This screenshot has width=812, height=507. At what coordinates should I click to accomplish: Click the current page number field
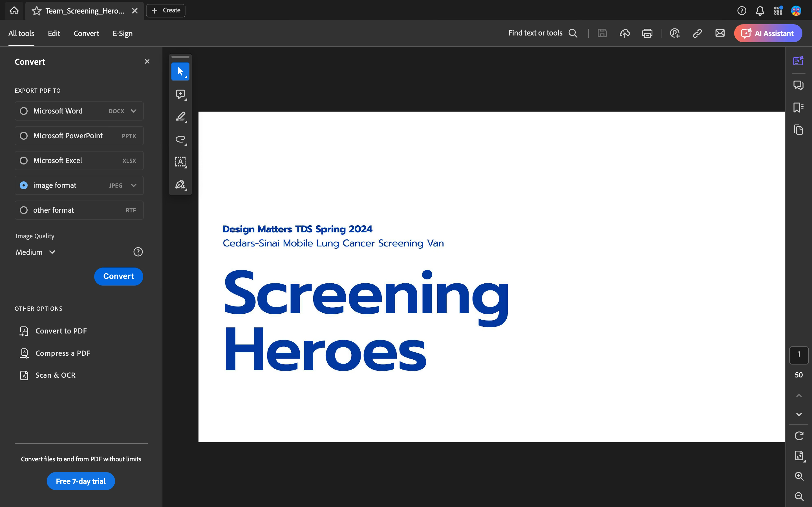click(798, 354)
